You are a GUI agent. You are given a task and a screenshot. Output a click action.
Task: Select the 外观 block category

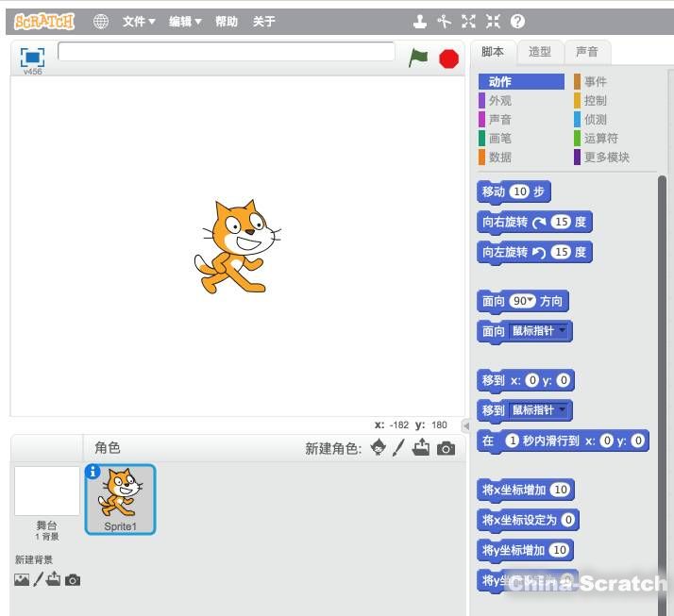(500, 101)
